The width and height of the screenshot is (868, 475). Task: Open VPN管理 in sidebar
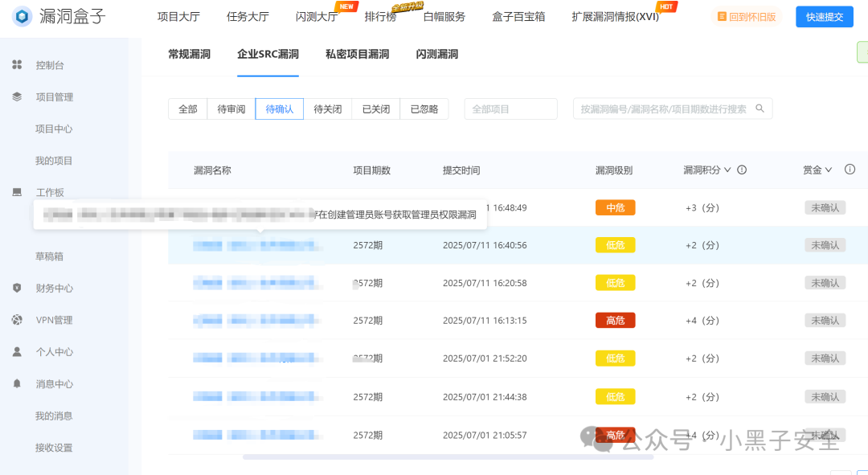coord(55,320)
